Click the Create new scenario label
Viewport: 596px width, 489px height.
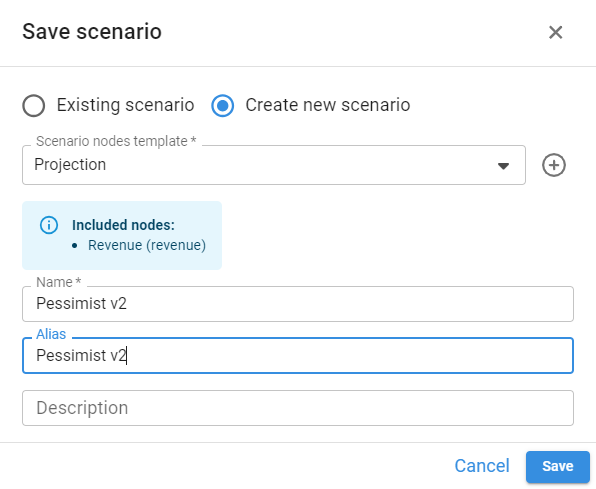328,105
